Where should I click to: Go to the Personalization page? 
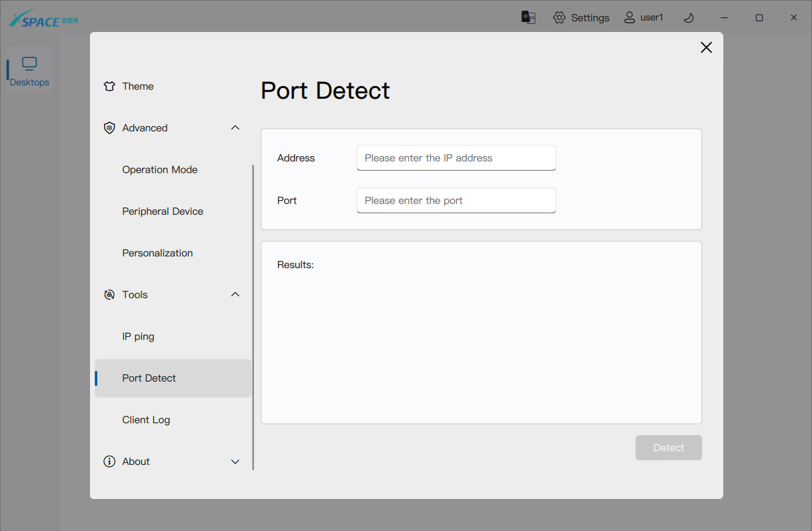coord(157,253)
